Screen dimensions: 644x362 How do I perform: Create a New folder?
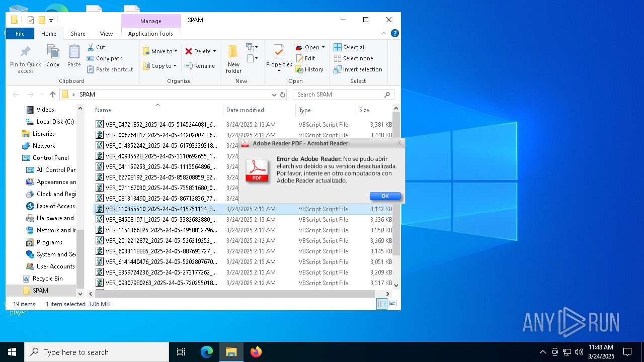233,59
